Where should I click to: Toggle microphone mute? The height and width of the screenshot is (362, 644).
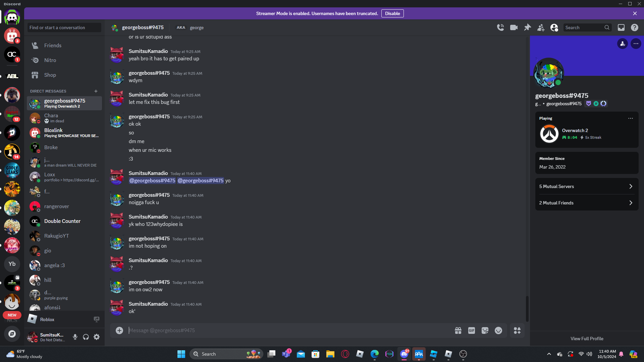(x=75, y=337)
